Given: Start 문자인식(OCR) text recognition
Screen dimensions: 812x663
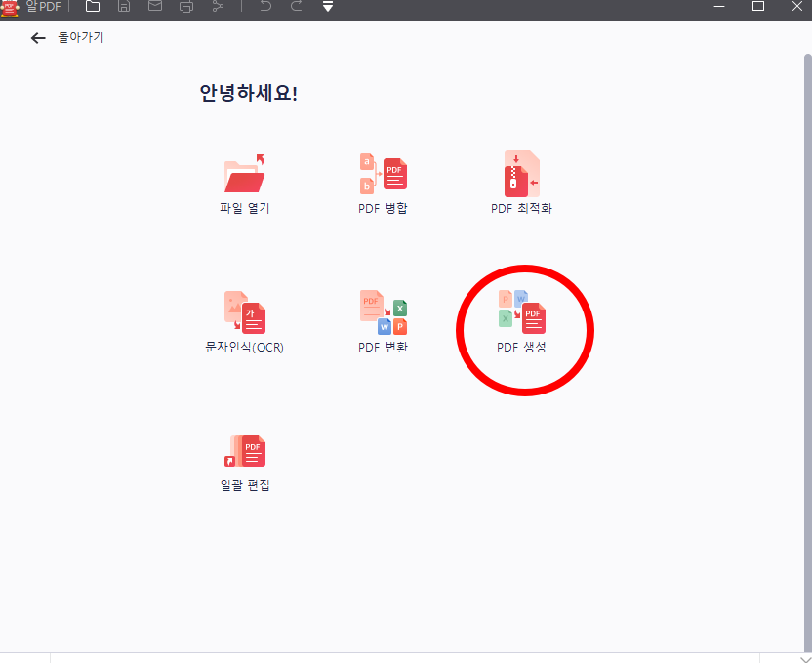Looking at the screenshot, I should [x=243, y=320].
